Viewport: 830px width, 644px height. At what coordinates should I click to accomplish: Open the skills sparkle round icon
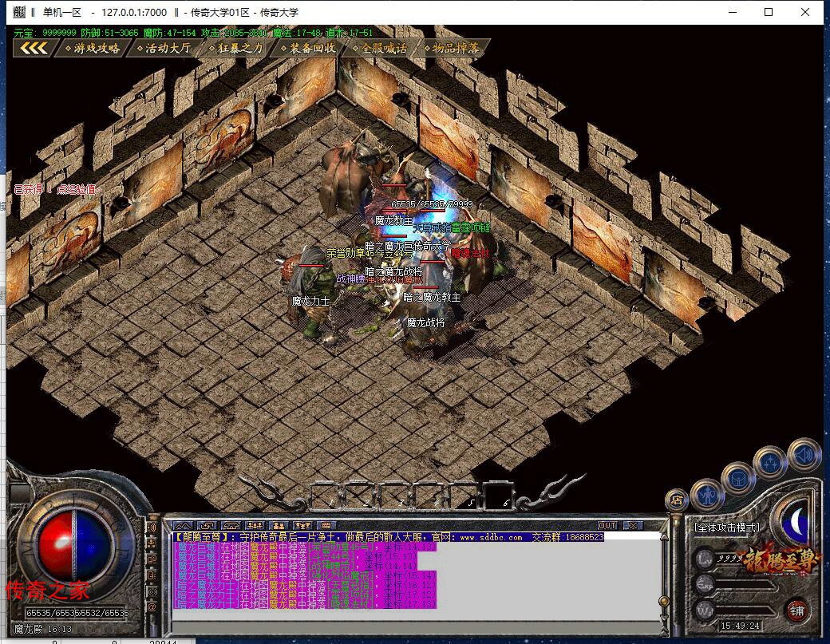769,463
